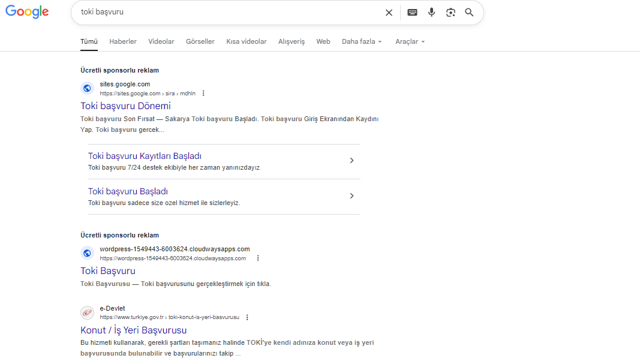Select the Web tab
Screen dimensions: 640x364
(x=323, y=41)
